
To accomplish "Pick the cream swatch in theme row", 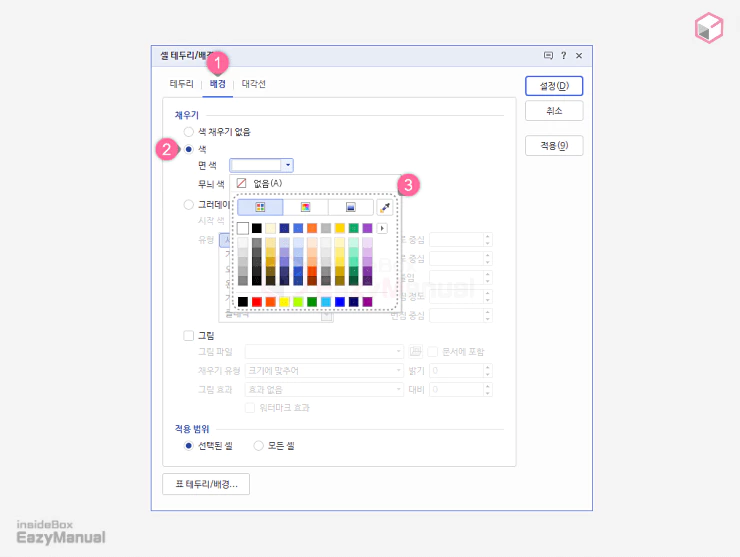I will coord(270,228).
